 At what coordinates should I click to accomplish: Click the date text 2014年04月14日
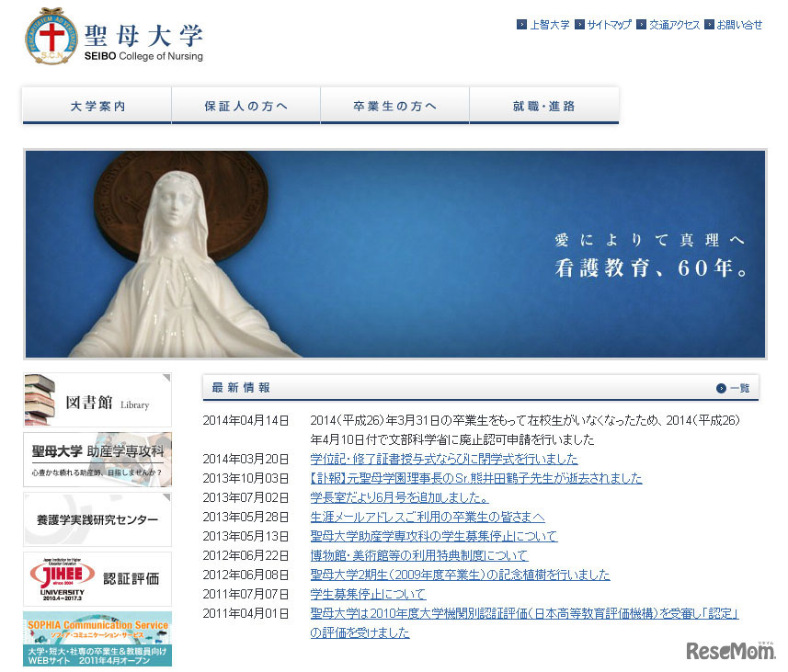point(246,420)
